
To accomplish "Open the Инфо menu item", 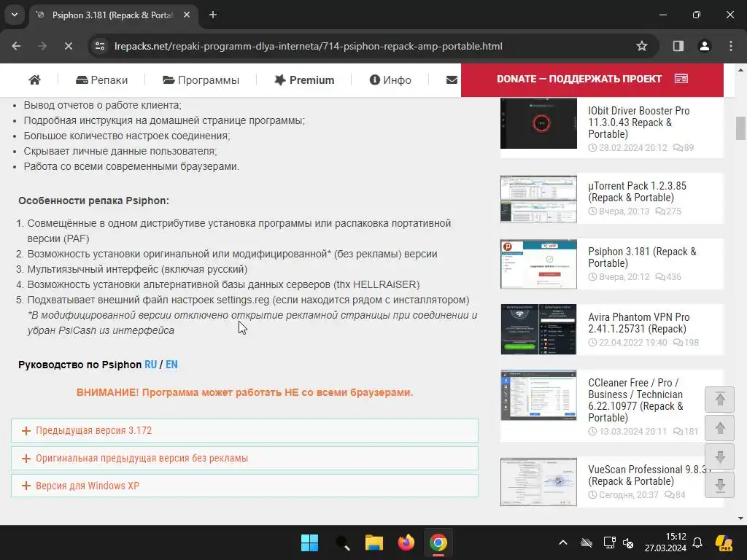I will [390, 80].
